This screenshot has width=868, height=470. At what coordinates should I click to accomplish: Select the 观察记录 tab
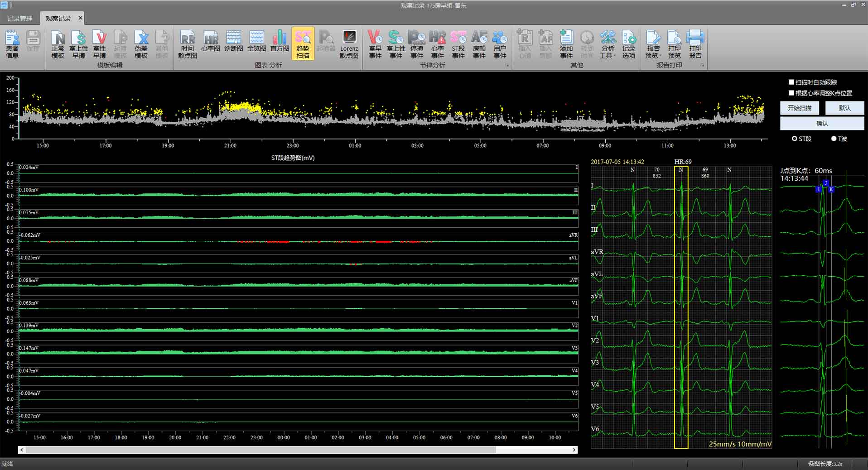click(58, 19)
